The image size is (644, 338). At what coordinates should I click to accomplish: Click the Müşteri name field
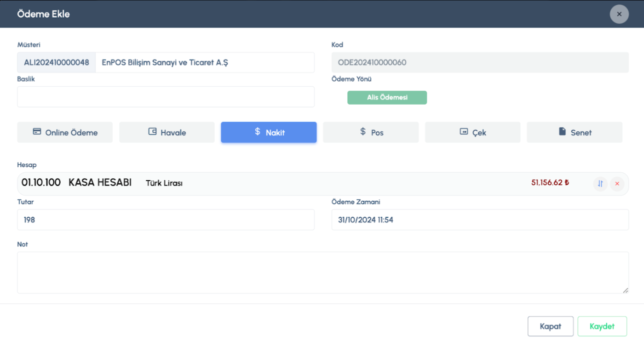[204, 63]
